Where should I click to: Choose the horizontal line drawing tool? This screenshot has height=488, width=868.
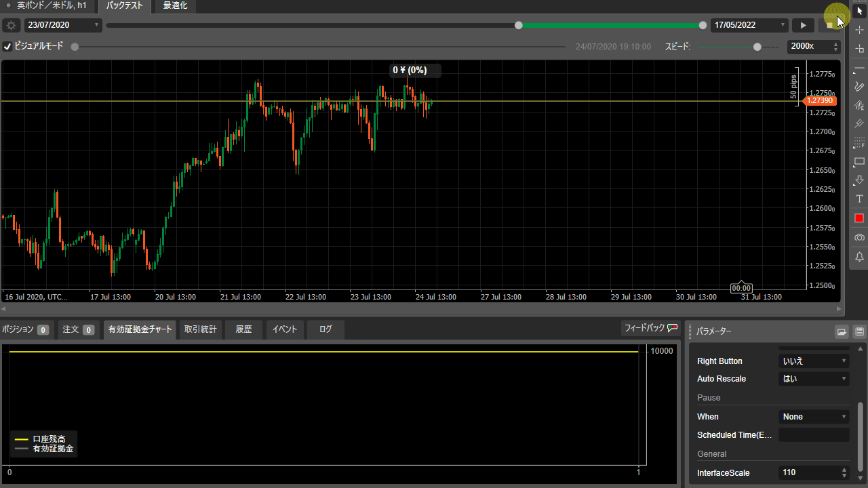tap(859, 68)
